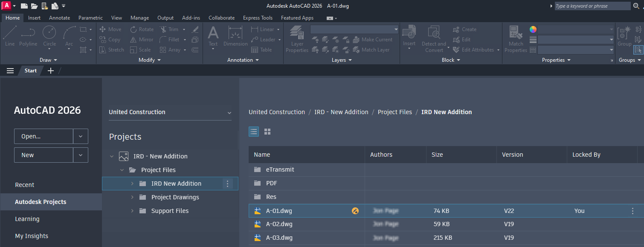Screen dimensions: 644x247
Task: Click the Erase icon in Modify panel
Action: 195,29
